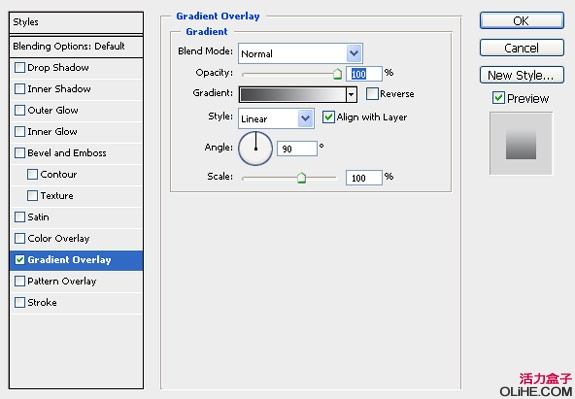Screen dimensions: 575x399
Task: Enable the Reverse checkbox
Action: coord(372,94)
